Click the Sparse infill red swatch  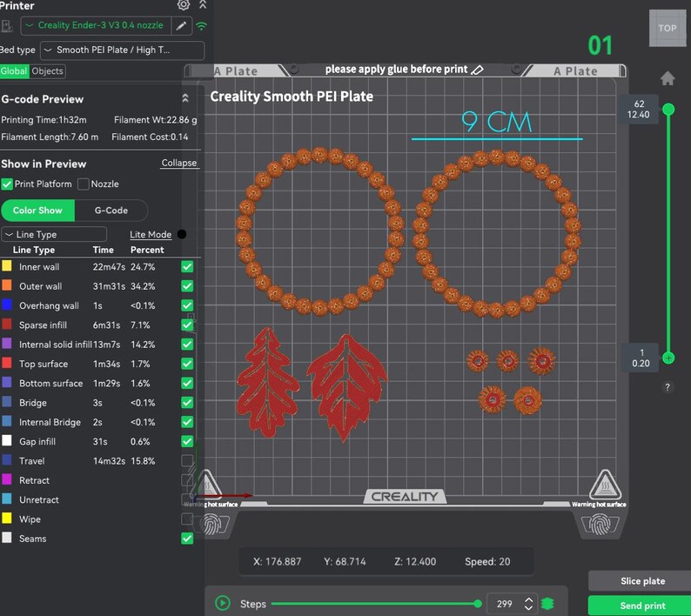(7, 324)
